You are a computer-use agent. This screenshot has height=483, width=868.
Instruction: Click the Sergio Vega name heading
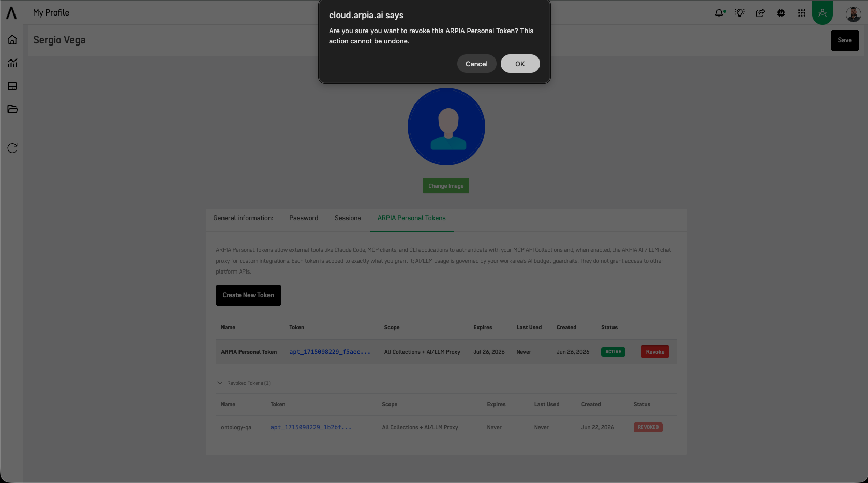pyautogui.click(x=59, y=40)
